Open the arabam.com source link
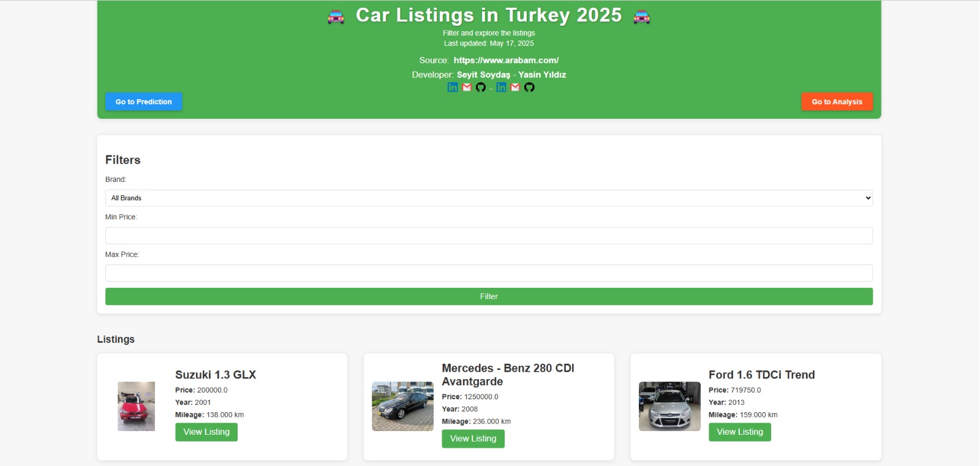980x466 pixels. click(506, 60)
